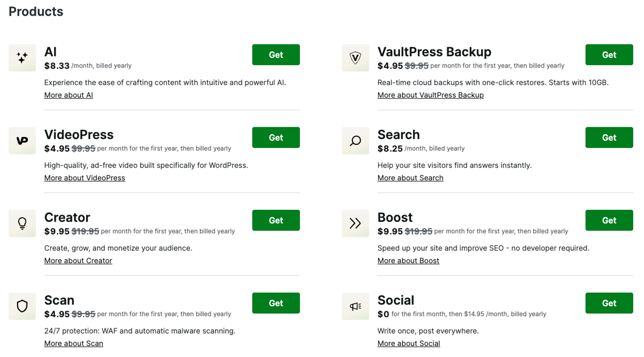Viewport: 644px width, 357px height.
Task: Get the Social product
Action: tap(609, 303)
